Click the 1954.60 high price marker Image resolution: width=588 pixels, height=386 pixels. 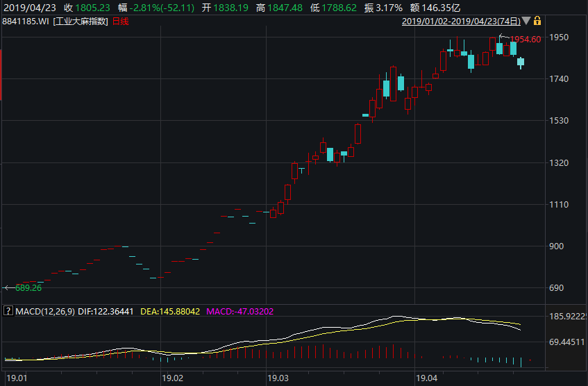tap(526, 40)
